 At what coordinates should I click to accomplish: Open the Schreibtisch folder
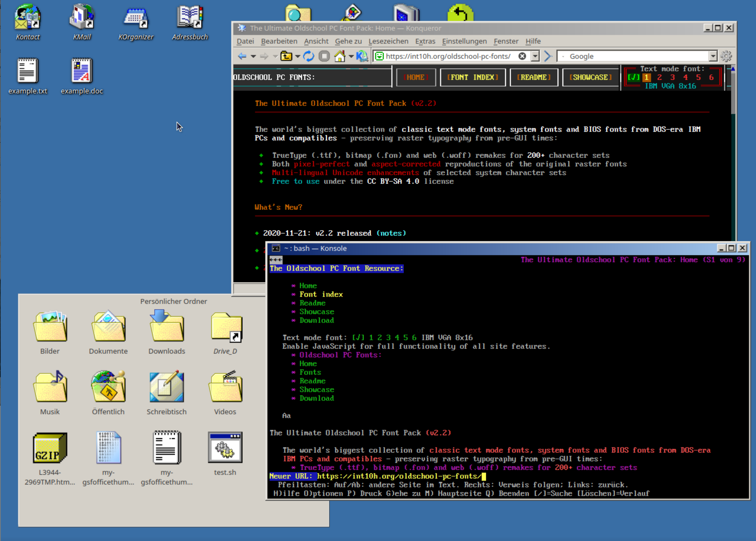click(167, 393)
